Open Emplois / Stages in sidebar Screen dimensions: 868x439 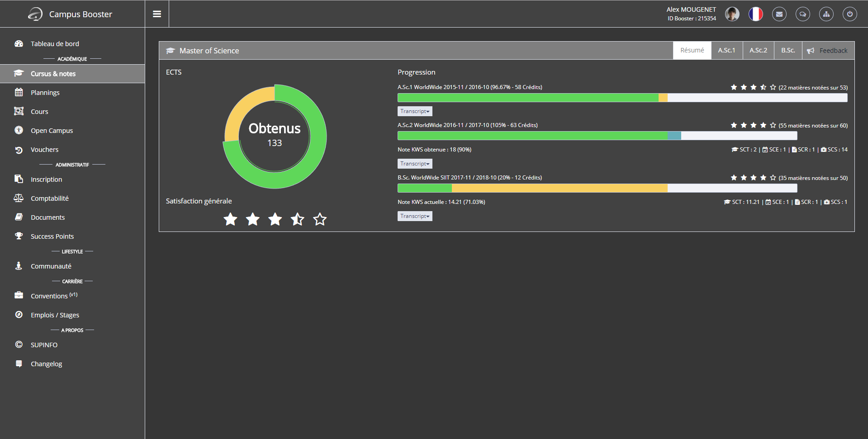pos(55,315)
